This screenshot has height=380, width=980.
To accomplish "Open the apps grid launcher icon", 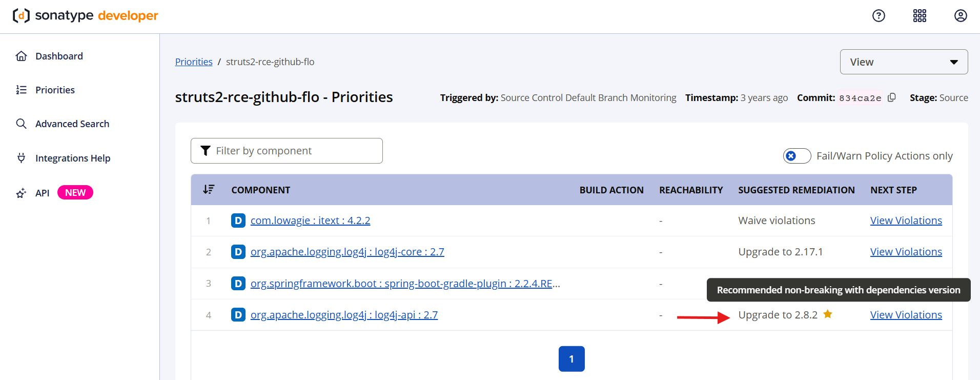I will click(x=920, y=16).
